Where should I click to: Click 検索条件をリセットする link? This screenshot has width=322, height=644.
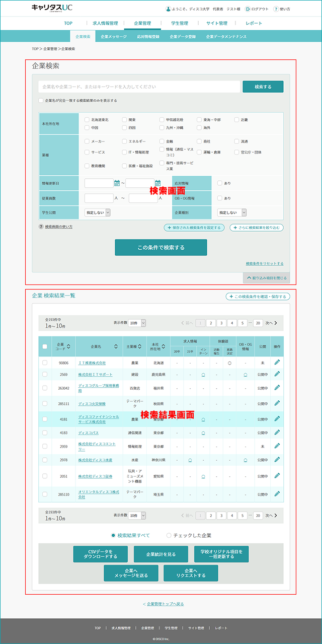[265, 263]
